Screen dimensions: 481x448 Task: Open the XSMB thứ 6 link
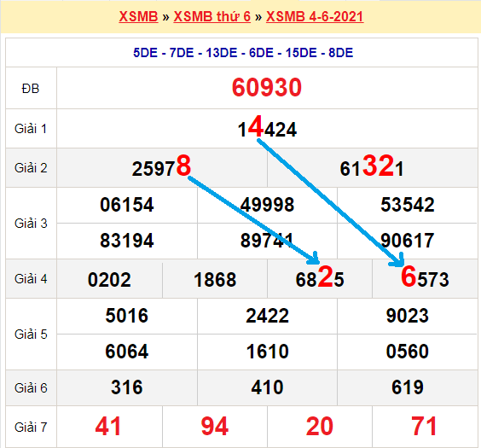212,16
